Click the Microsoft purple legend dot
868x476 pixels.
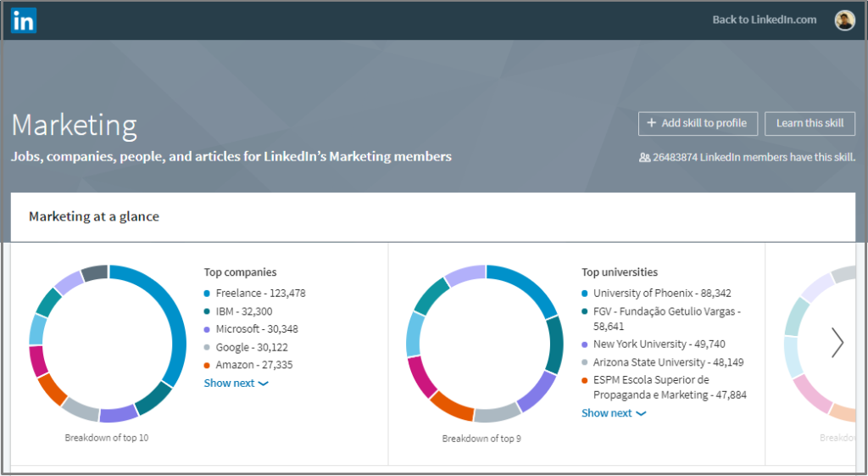(208, 329)
